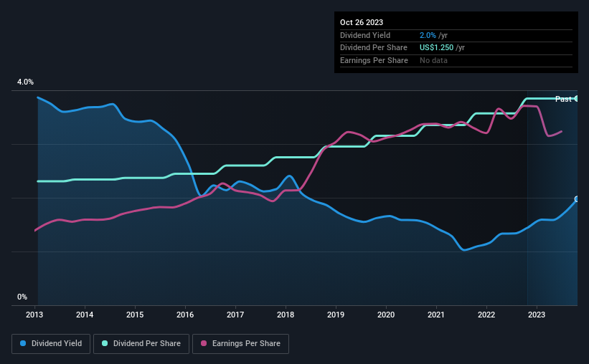Click the 2.0% dividend yield value
This screenshot has height=364, width=589.
(428, 35)
